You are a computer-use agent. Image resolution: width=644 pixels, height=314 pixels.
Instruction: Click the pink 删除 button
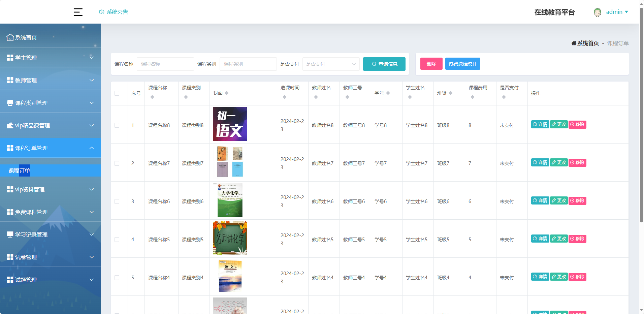(431, 64)
